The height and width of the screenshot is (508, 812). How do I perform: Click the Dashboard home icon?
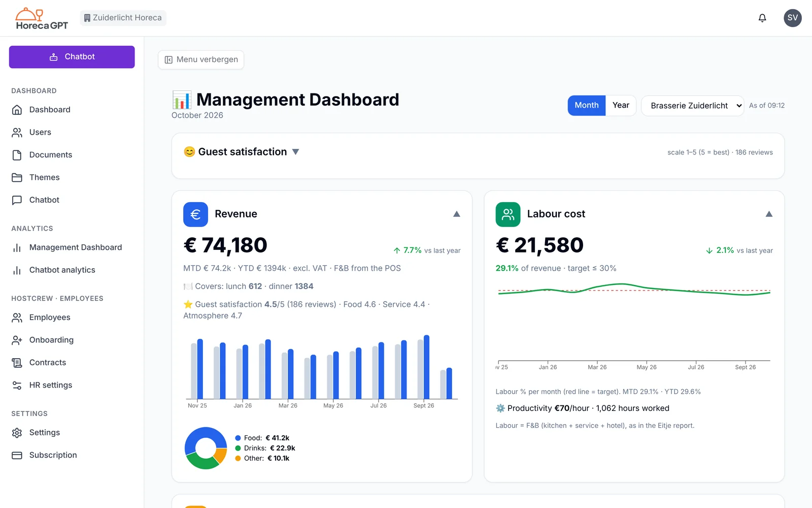click(x=17, y=110)
